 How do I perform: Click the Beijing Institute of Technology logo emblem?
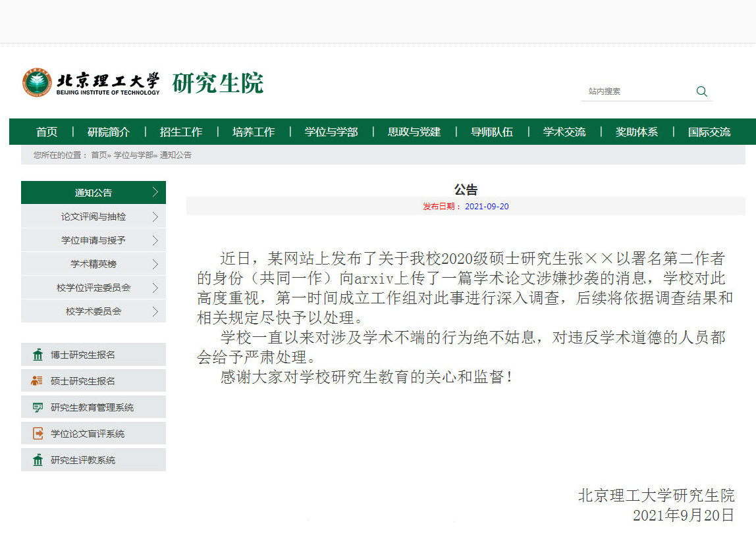coord(37,83)
